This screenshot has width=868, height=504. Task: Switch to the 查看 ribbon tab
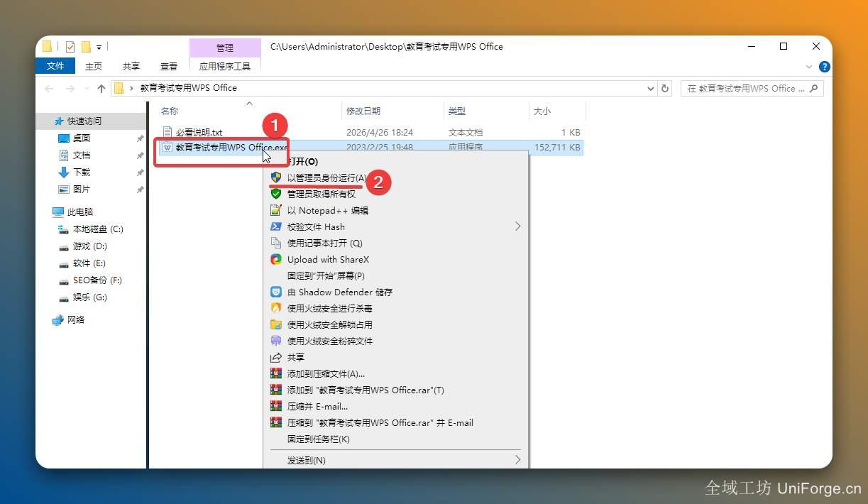(x=169, y=66)
